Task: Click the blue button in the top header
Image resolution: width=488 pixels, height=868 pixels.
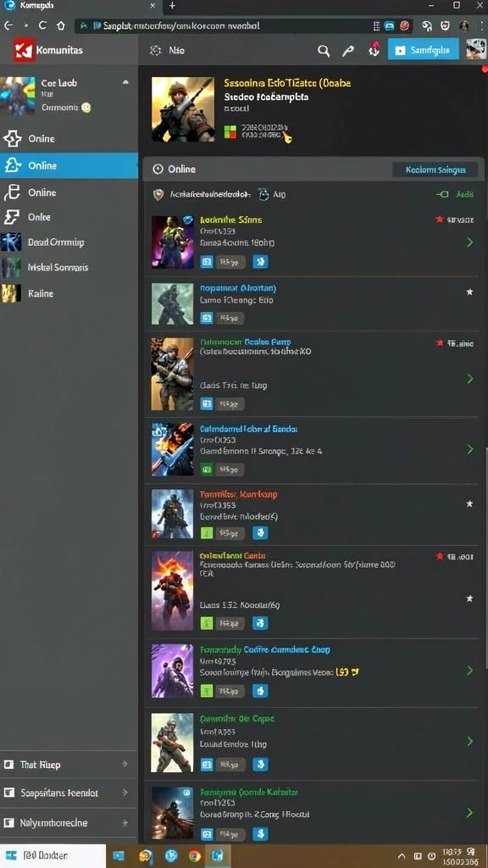Action: pos(424,50)
